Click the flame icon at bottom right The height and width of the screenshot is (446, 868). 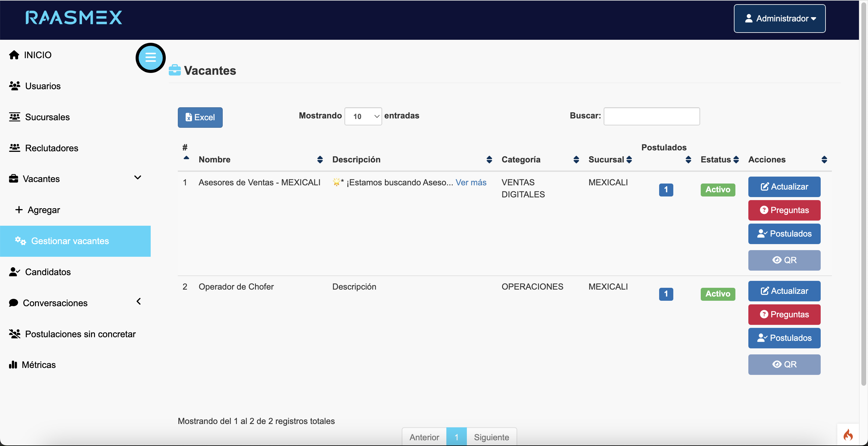pyautogui.click(x=848, y=435)
